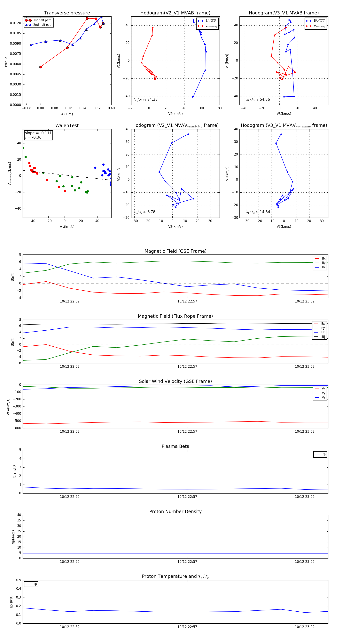
Task: Click the 'Vy' legend entry
Action: (x=320, y=393)
